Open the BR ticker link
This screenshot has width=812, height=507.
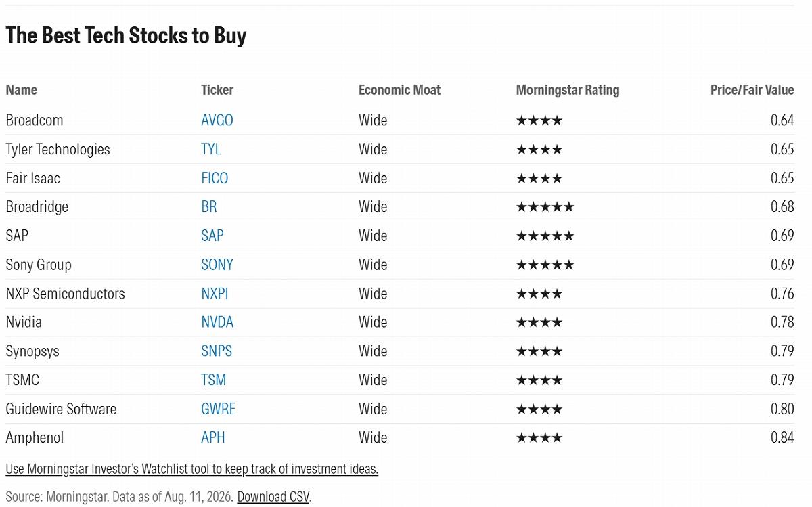(x=209, y=207)
